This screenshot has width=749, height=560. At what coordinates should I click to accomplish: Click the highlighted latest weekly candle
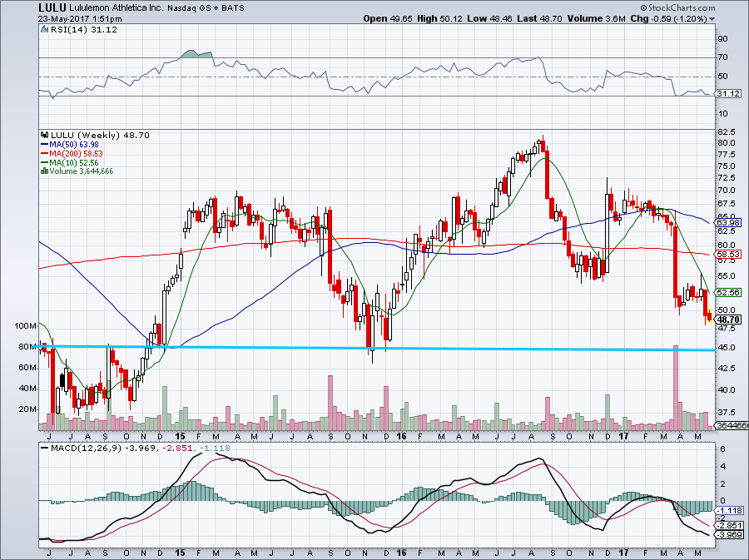click(709, 315)
